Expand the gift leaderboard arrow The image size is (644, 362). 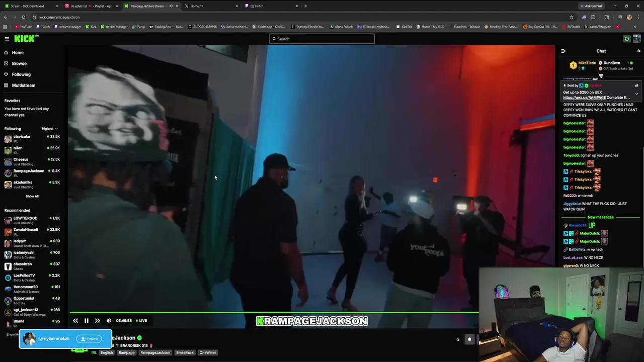(601, 76)
